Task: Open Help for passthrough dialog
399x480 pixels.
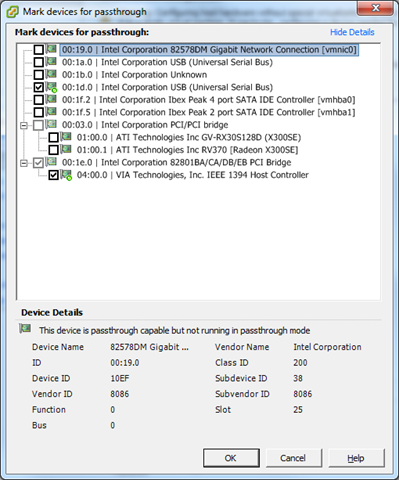Action: [356, 458]
